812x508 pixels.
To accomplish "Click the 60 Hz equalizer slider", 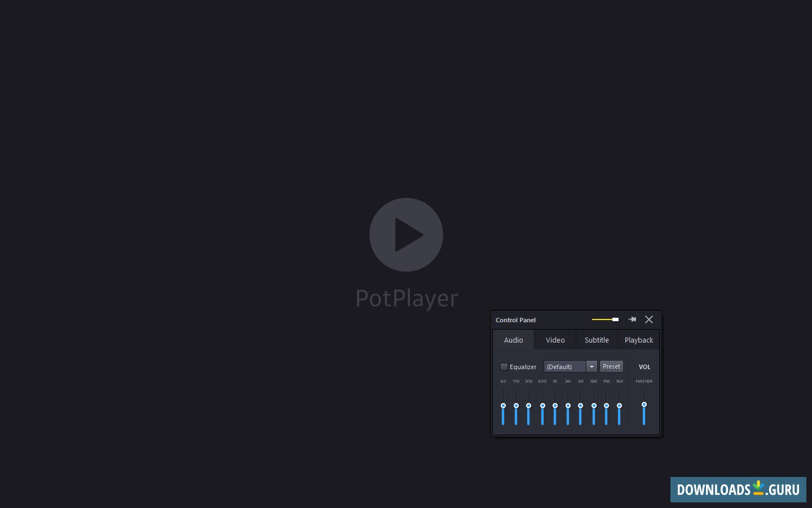I will 503,406.
